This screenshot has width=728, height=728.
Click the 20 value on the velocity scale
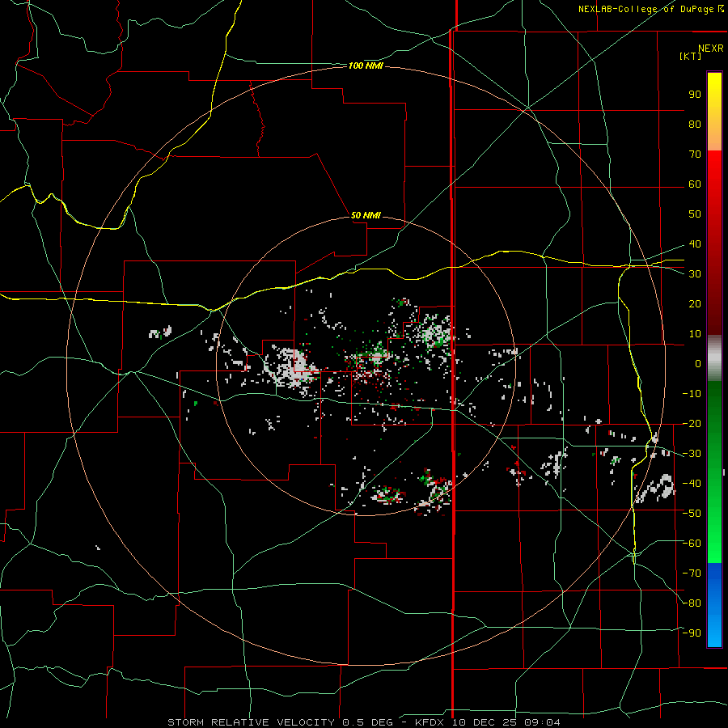pyautogui.click(x=695, y=304)
